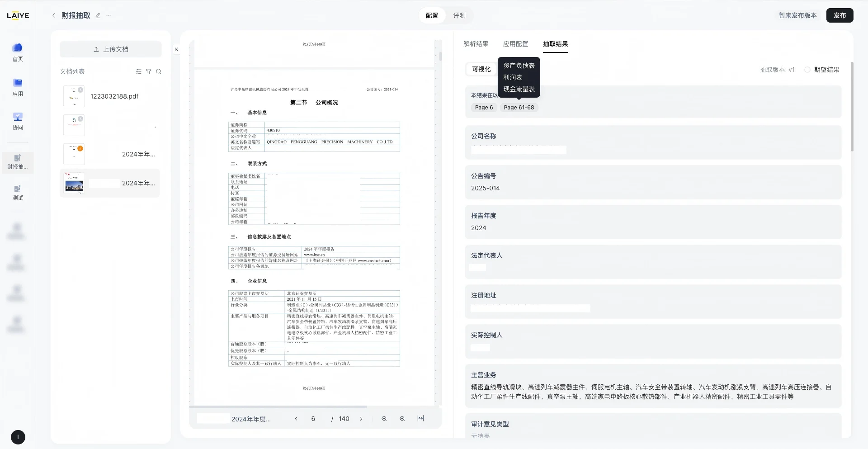Edit the page number field showing 6
868x449 pixels.
[313, 419]
